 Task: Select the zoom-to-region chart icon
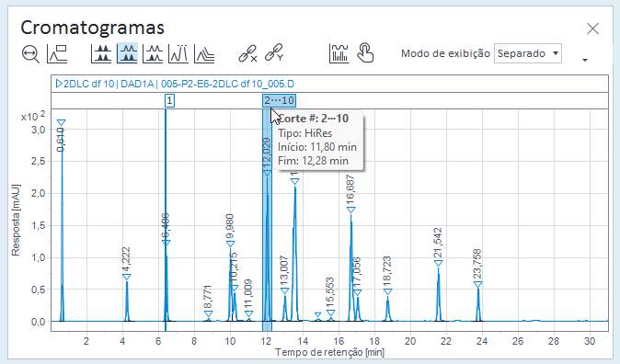pyautogui.click(x=57, y=53)
